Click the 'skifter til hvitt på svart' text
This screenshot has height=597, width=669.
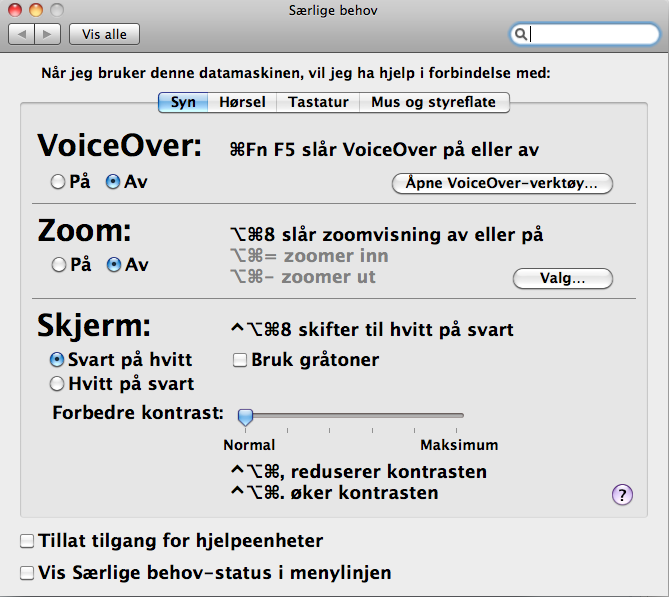point(406,330)
